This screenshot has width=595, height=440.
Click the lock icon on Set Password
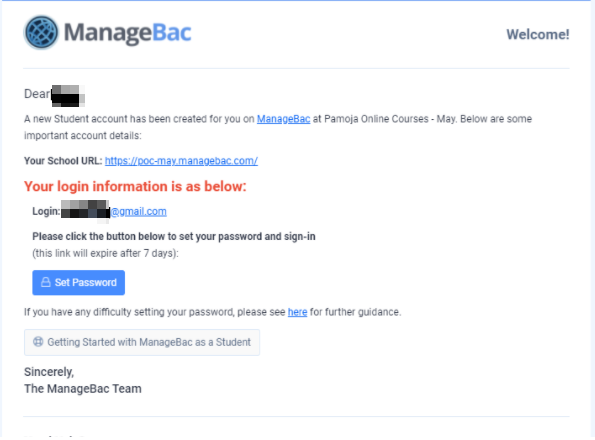(x=46, y=282)
